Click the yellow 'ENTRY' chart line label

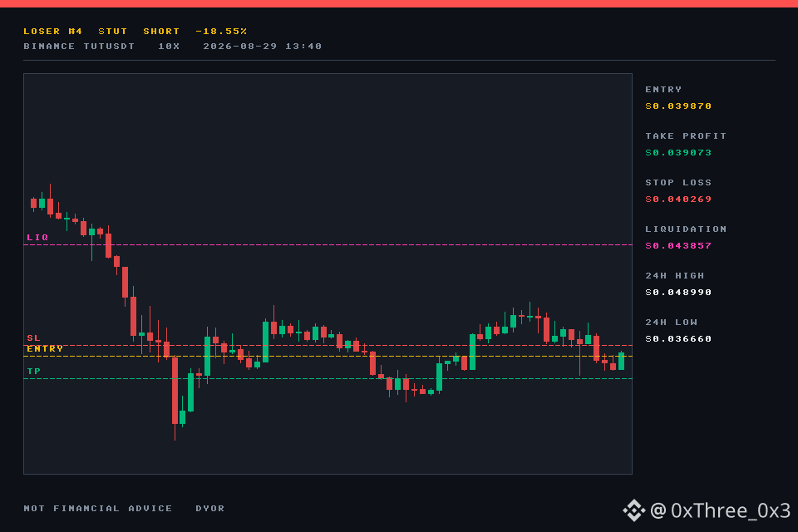click(45, 349)
